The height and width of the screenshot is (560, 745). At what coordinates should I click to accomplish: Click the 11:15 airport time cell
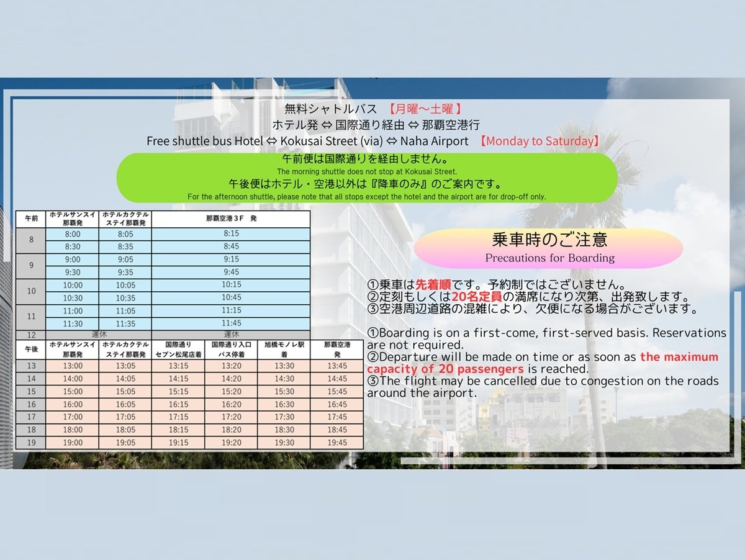click(x=231, y=310)
